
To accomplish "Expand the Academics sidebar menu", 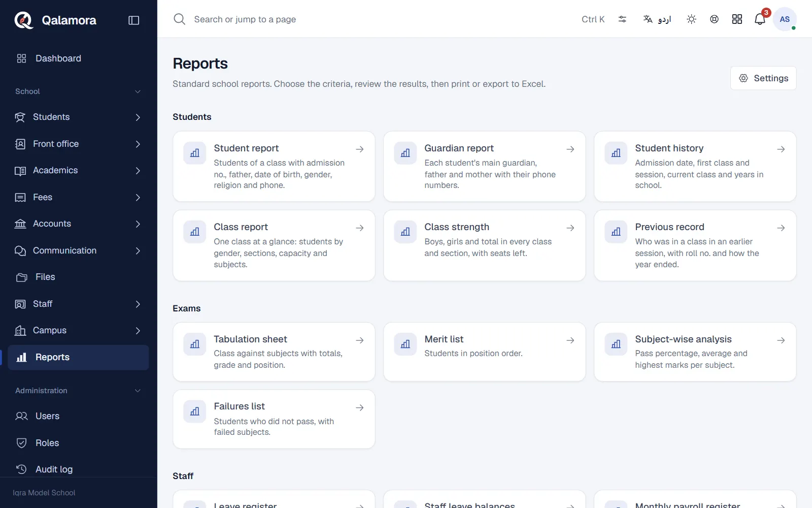I will (79, 171).
